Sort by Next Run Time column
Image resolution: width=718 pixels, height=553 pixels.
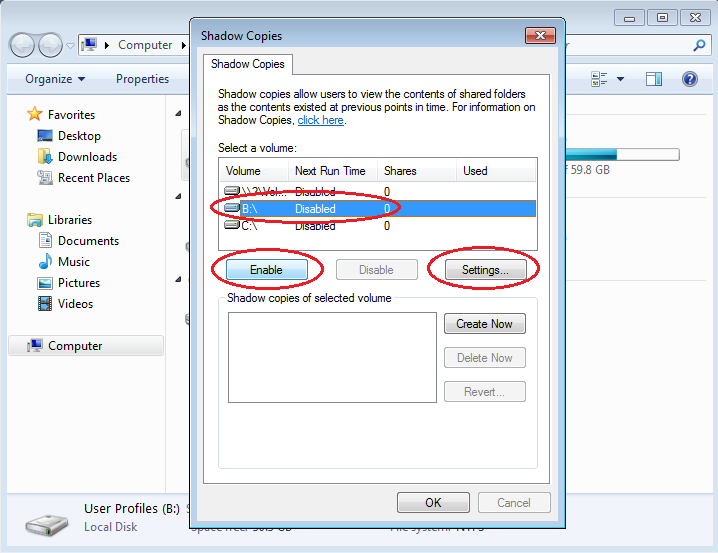[333, 171]
